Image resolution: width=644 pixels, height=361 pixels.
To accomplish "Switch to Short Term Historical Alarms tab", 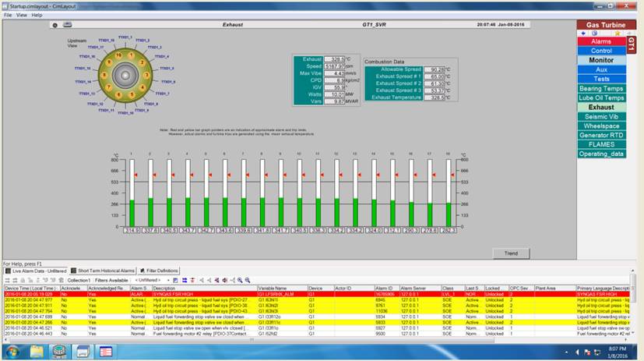I will [x=103, y=271].
